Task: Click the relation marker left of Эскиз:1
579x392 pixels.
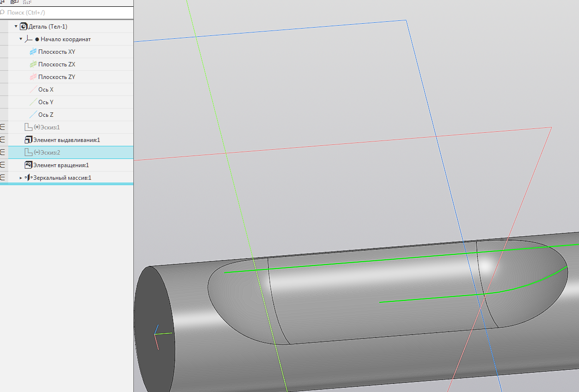Action: click(2, 127)
